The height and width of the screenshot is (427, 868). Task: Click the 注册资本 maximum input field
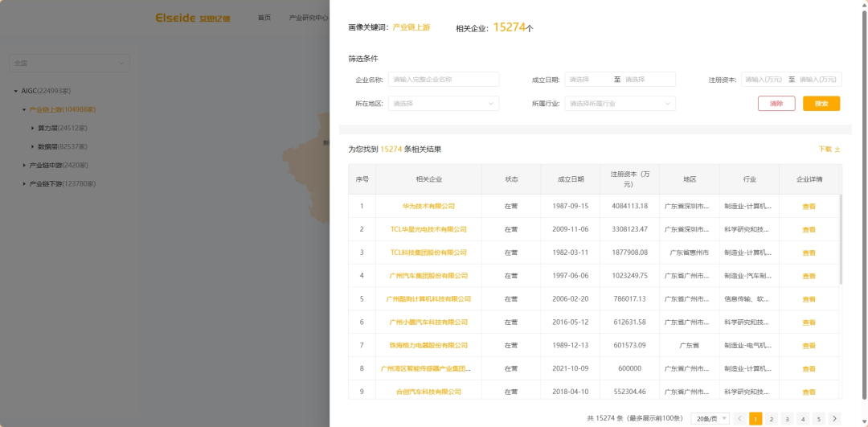coord(819,79)
